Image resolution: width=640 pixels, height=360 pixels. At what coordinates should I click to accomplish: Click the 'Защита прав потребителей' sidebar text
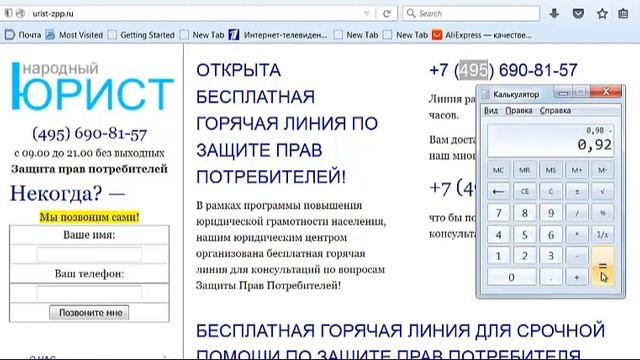(x=89, y=169)
